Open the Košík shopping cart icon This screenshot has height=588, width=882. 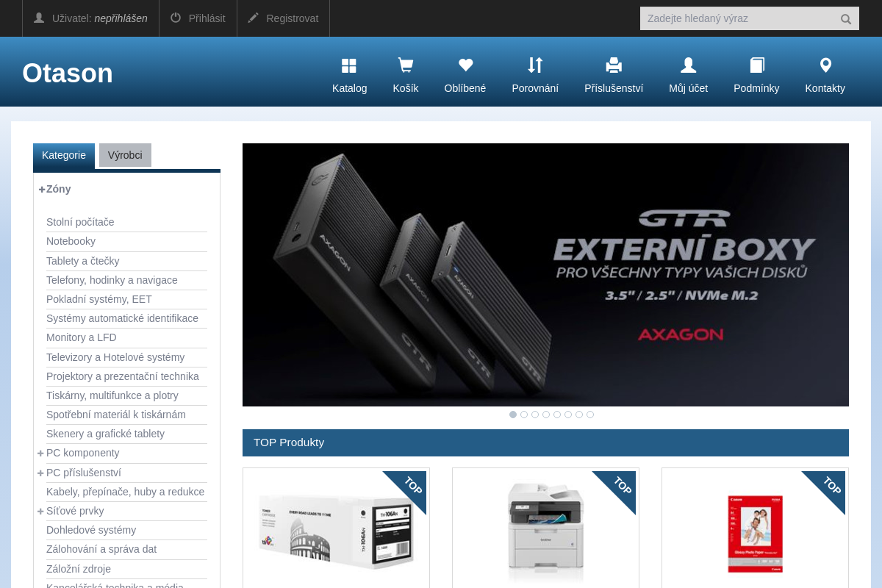pyautogui.click(x=405, y=66)
